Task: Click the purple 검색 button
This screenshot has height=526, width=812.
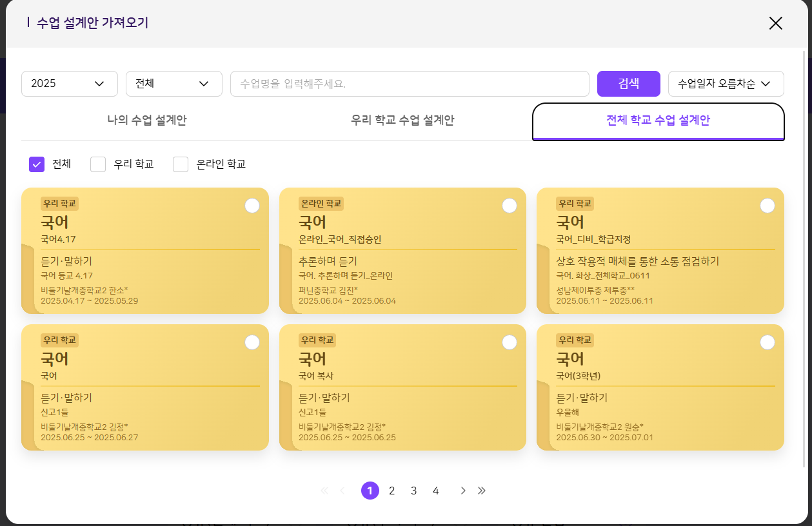Action: click(628, 84)
